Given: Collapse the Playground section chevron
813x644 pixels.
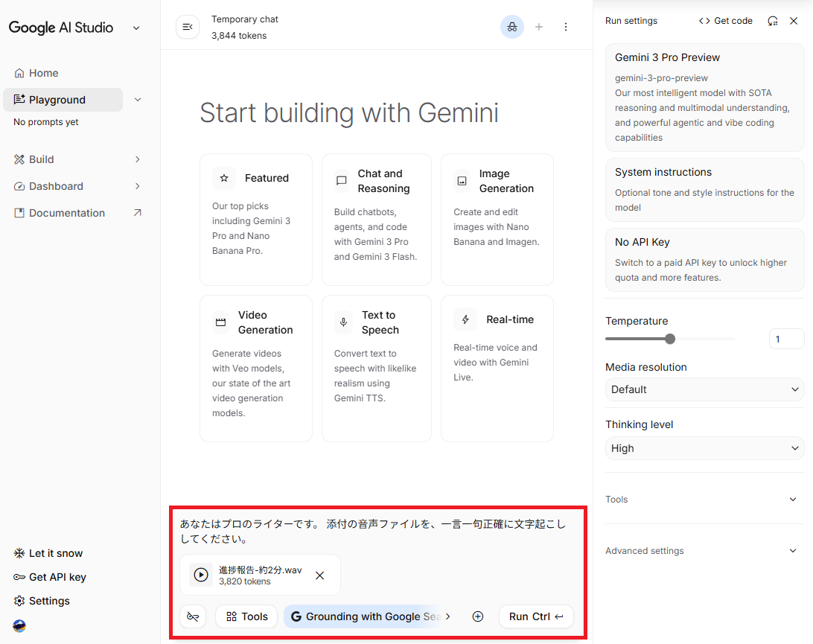Looking at the screenshot, I should (138, 100).
